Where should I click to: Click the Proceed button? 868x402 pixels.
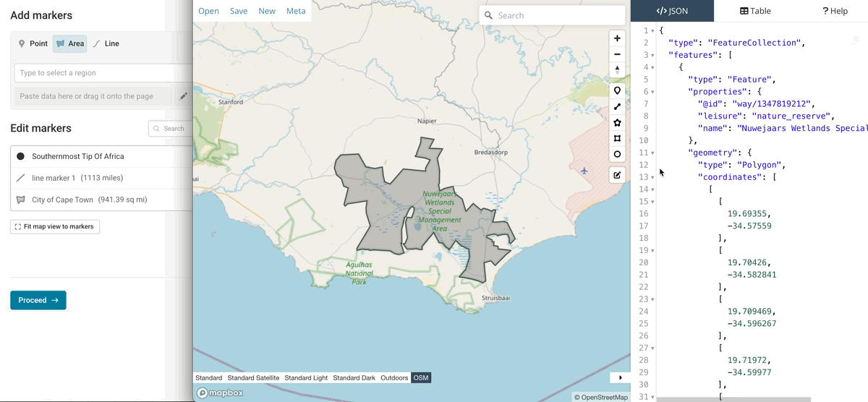(x=38, y=300)
